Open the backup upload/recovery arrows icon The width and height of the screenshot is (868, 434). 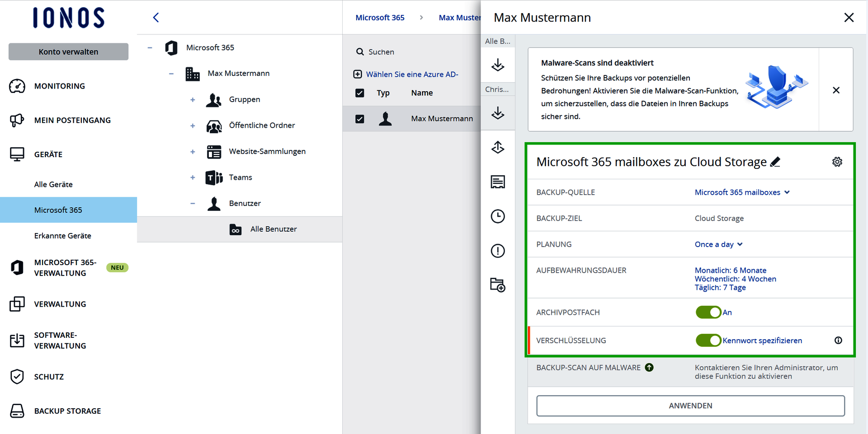[498, 147]
